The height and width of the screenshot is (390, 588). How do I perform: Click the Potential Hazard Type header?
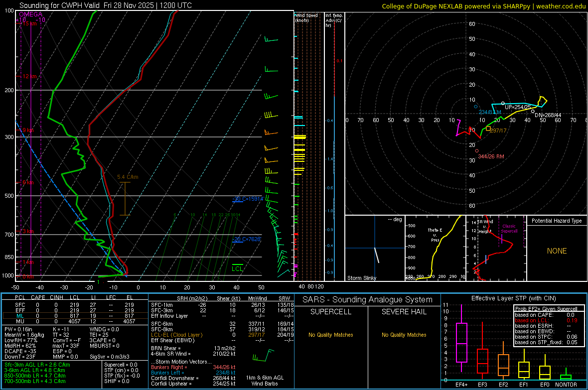coord(557,221)
